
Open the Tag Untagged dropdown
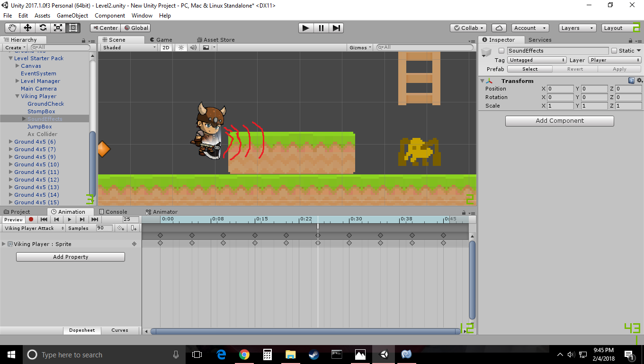tap(537, 60)
